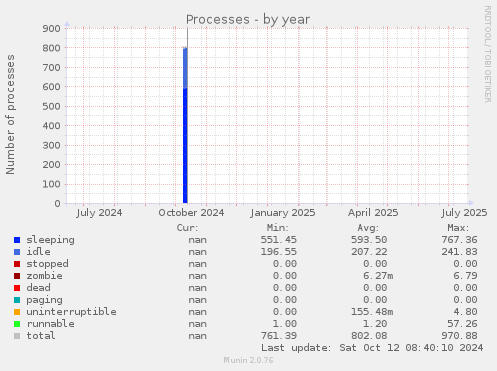Click the 'Max:' column header

click(458, 228)
